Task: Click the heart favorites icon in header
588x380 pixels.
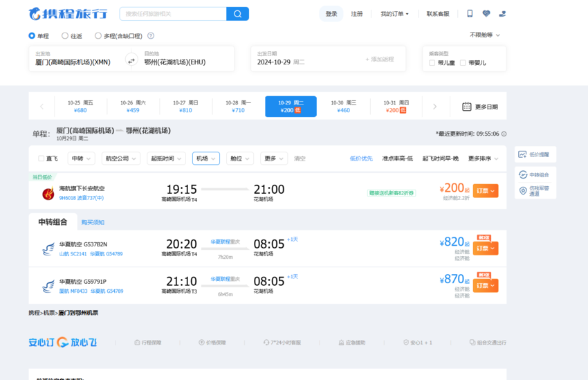Action: coord(486,14)
